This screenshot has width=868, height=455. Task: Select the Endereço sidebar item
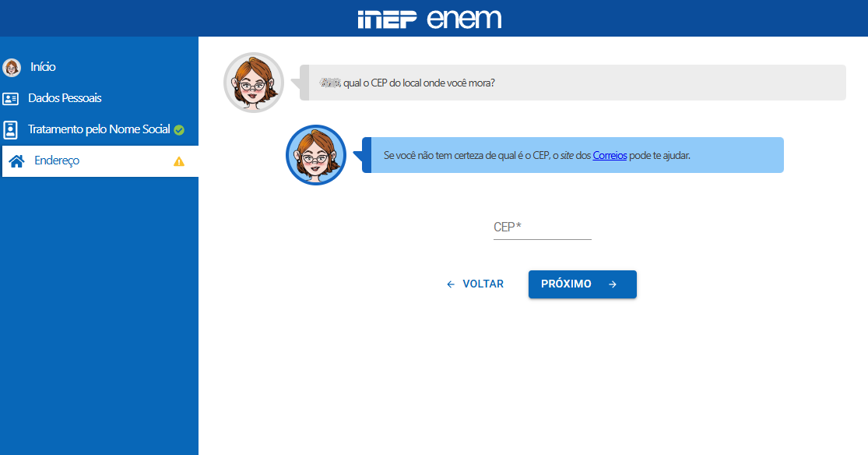click(100, 161)
